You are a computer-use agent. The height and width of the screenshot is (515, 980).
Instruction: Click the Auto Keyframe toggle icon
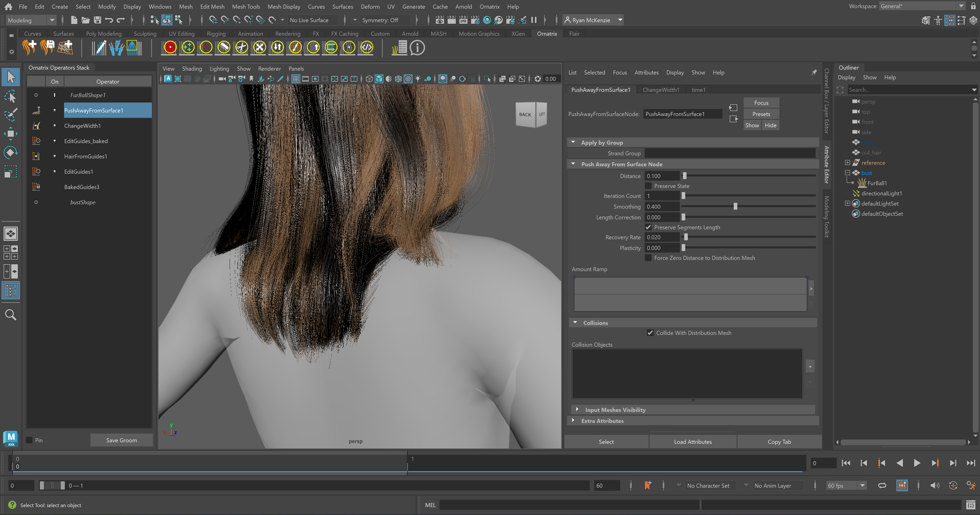pyautogui.click(x=953, y=486)
